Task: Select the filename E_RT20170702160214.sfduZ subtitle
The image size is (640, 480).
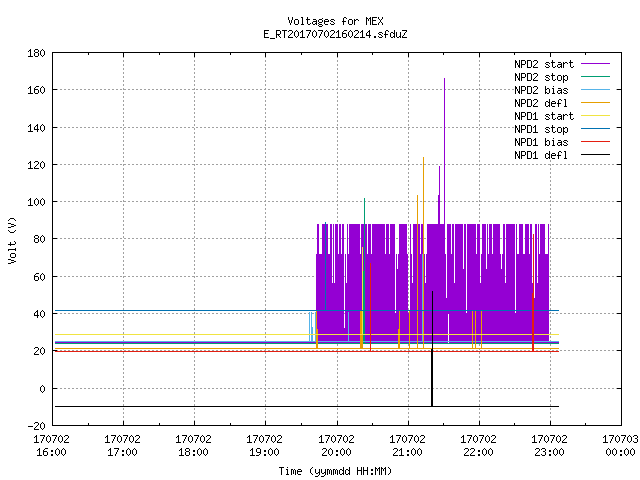Action: [335, 34]
